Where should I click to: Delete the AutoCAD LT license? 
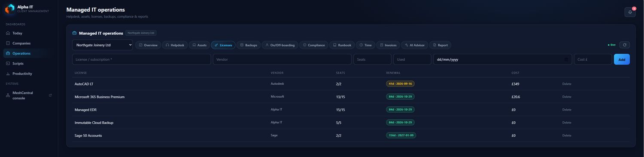pyautogui.click(x=567, y=84)
